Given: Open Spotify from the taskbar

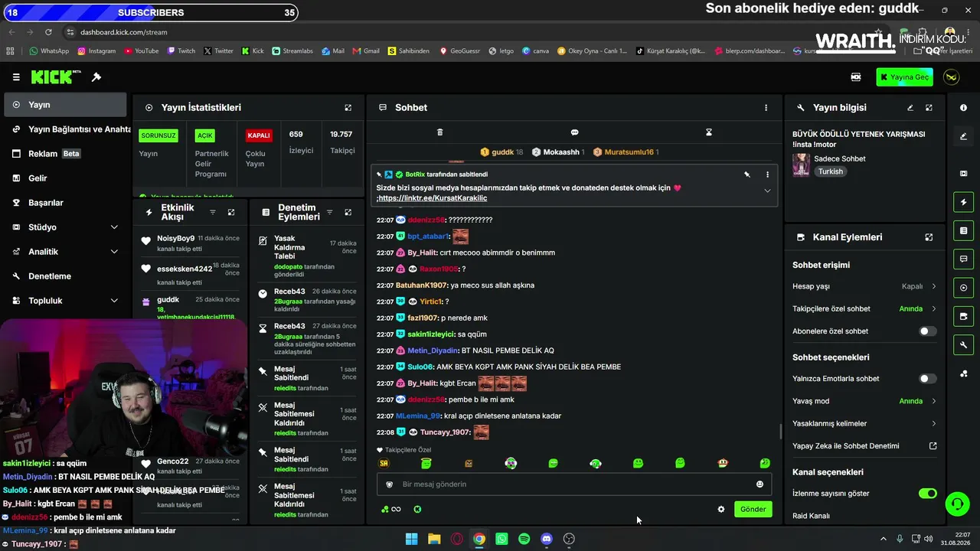Looking at the screenshot, I should [x=524, y=539].
